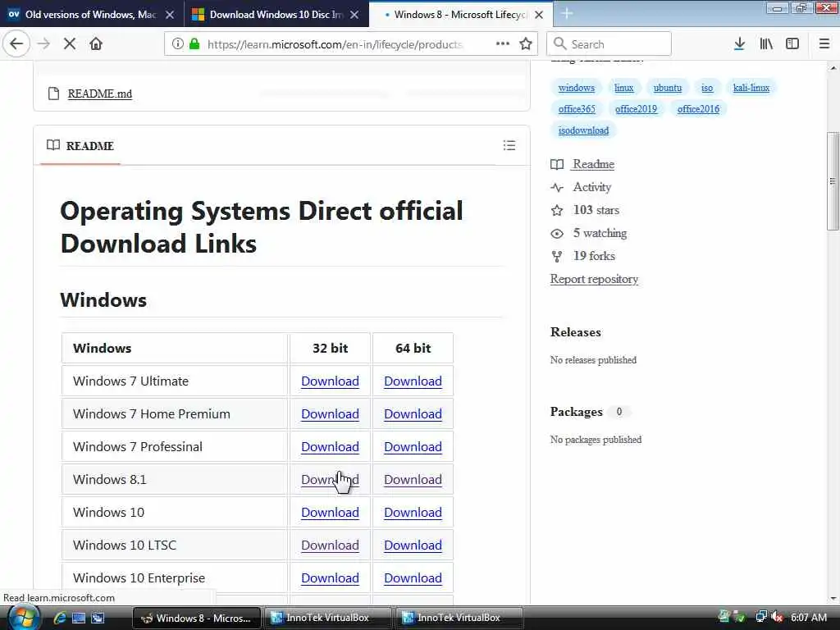Click the page vertical scrollbar thumb
Image resolution: width=840 pixels, height=630 pixels.
click(833, 181)
